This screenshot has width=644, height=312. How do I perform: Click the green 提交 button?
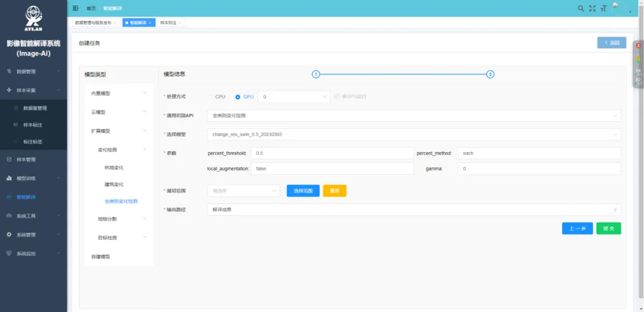608,228
